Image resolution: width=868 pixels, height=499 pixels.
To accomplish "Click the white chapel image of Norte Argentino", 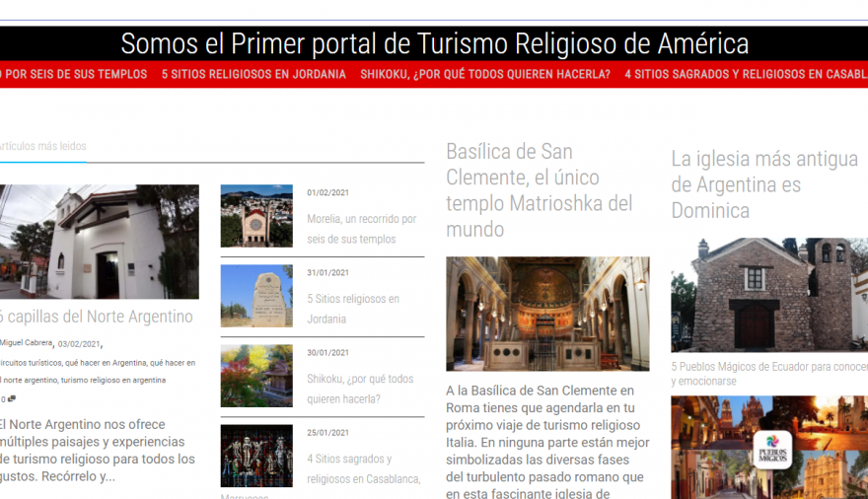I will pos(99,242).
